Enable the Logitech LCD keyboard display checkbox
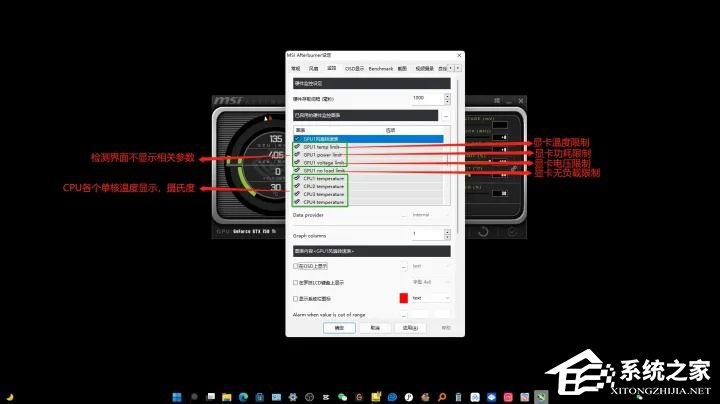The width and height of the screenshot is (720, 404). pyautogui.click(x=296, y=282)
